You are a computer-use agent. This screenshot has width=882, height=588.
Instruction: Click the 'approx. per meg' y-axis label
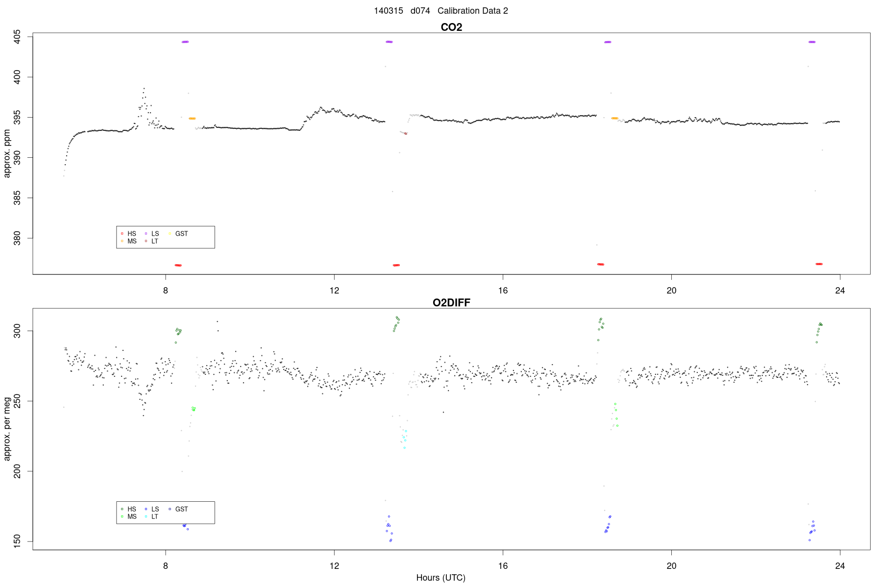pos(7,429)
